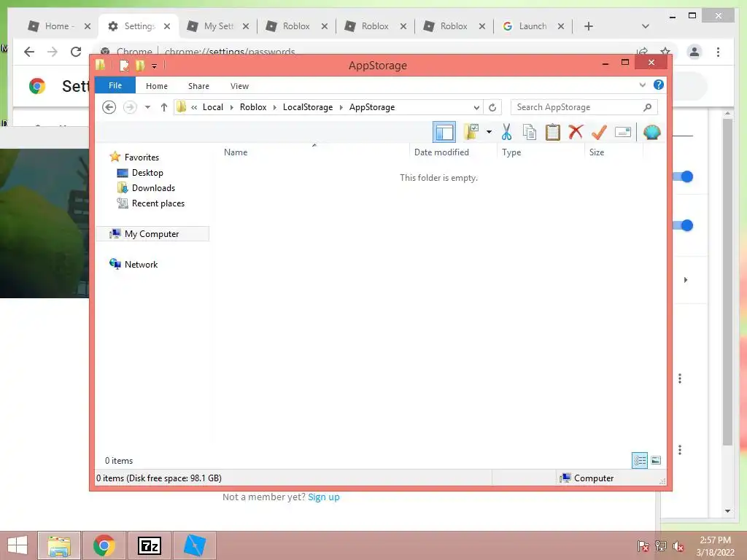Click the orange checkmark Properties icon
Viewport: 747px width, 560px height.
pos(599,132)
